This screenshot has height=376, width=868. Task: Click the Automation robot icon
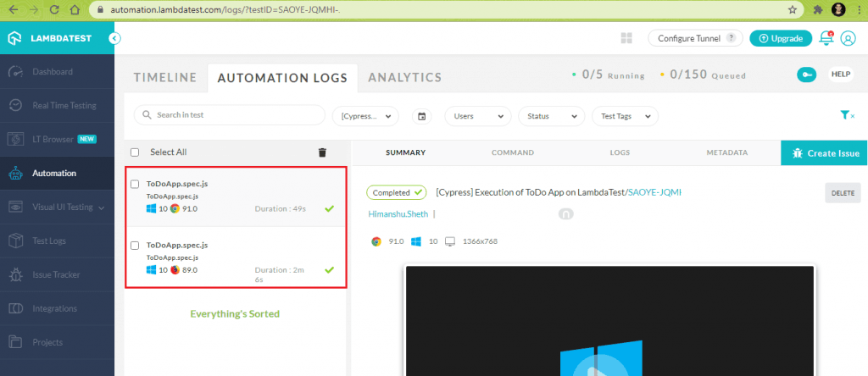[16, 173]
